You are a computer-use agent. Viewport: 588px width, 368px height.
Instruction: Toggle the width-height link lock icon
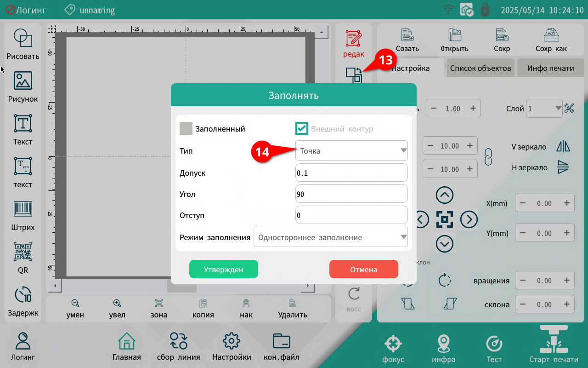[488, 157]
